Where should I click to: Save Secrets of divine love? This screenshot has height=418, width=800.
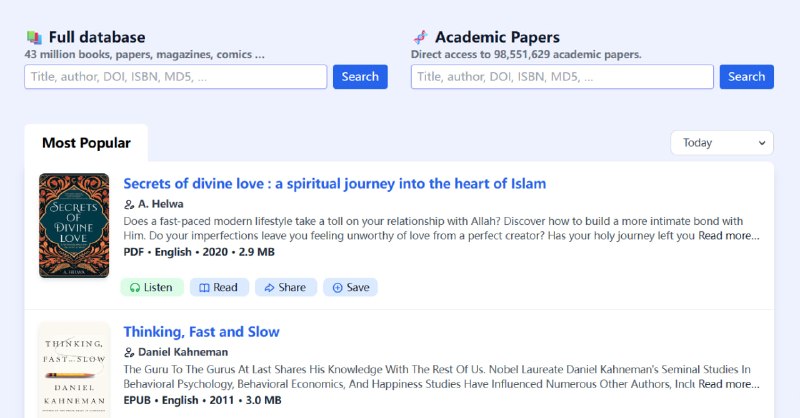351,287
